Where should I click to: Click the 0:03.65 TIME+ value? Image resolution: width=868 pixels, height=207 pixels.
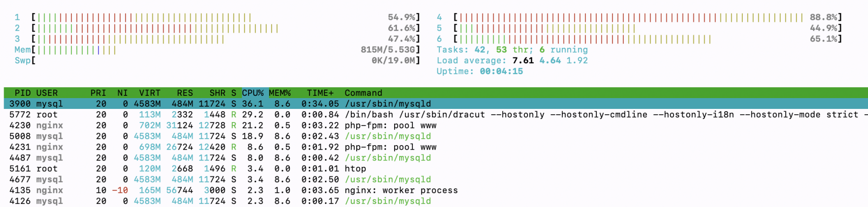[x=320, y=190]
